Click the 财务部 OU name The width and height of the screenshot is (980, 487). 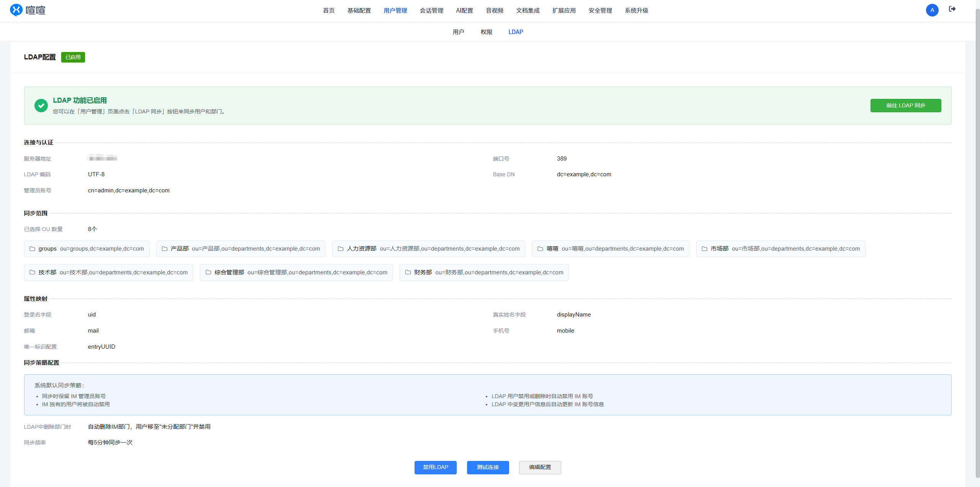[x=423, y=272]
